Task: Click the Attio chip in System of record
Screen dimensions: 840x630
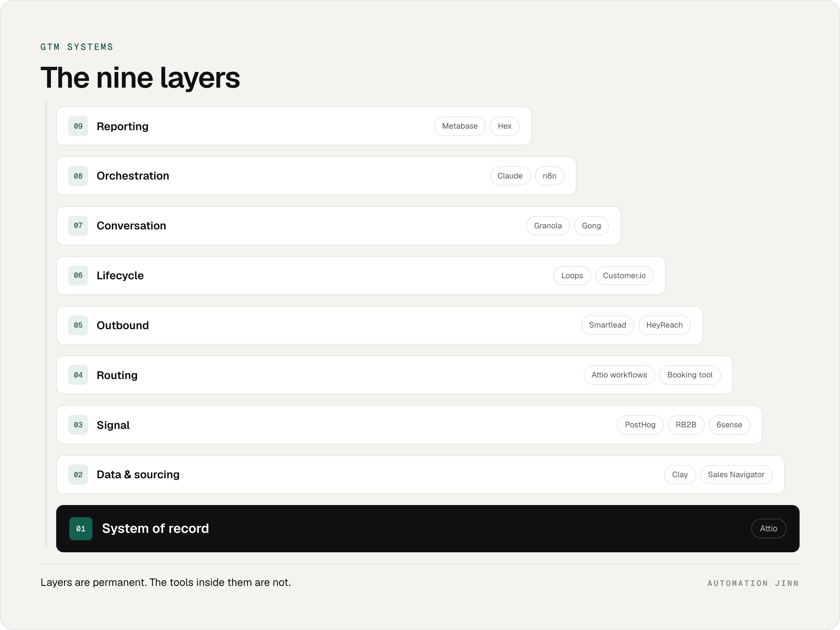Action: pyautogui.click(x=769, y=529)
